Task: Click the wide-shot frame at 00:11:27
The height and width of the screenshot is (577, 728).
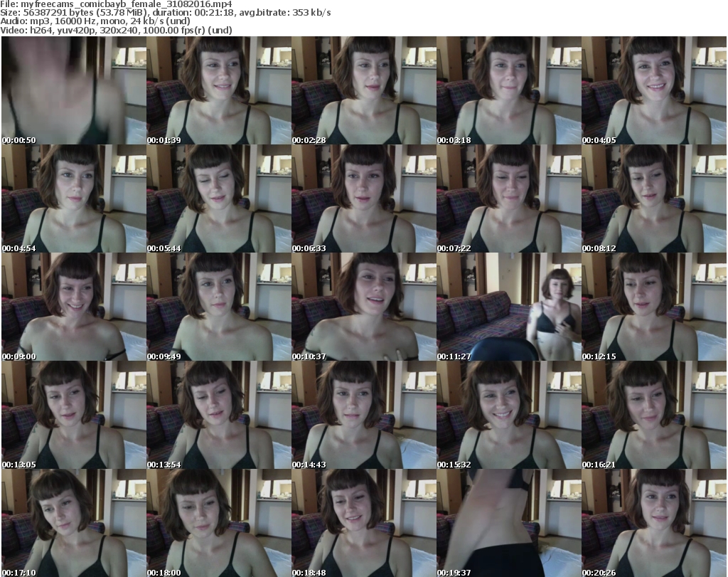Action: (509, 307)
